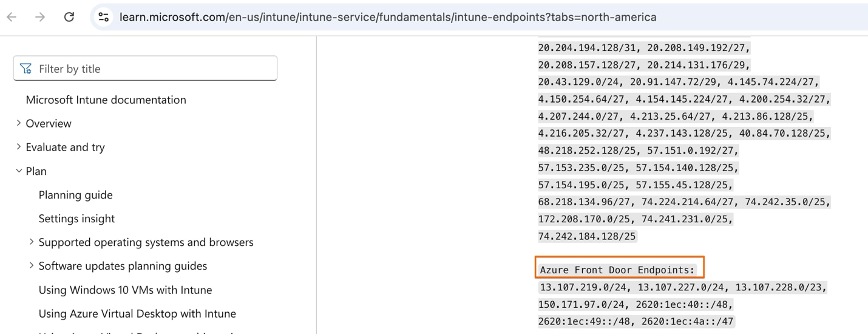Click the filter funnel icon

coord(25,69)
